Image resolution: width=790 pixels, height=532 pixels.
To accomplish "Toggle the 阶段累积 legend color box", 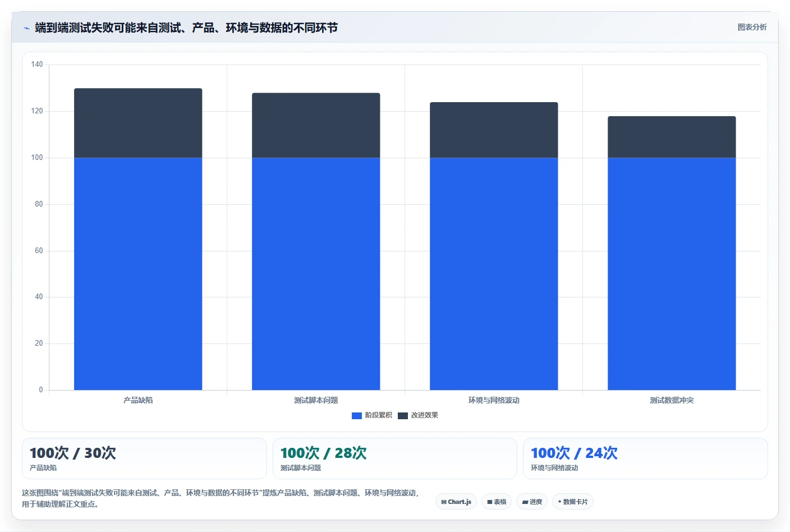I will 356,416.
